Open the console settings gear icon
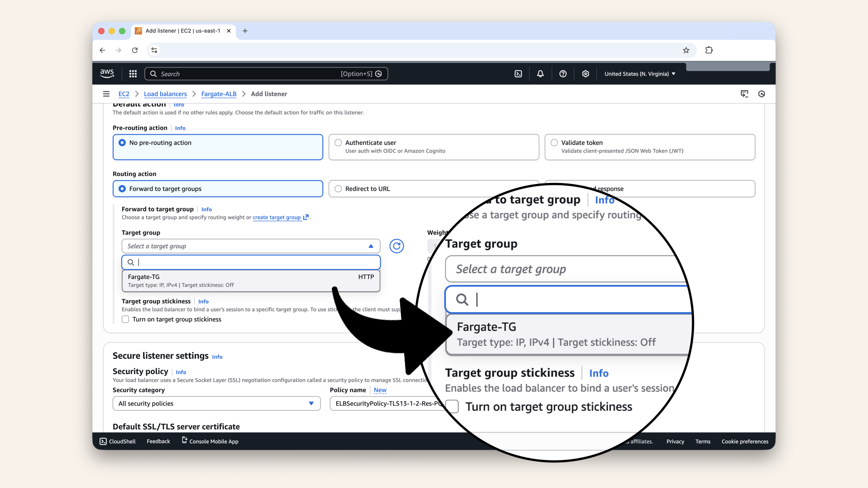The width and height of the screenshot is (868, 488). pyautogui.click(x=585, y=73)
